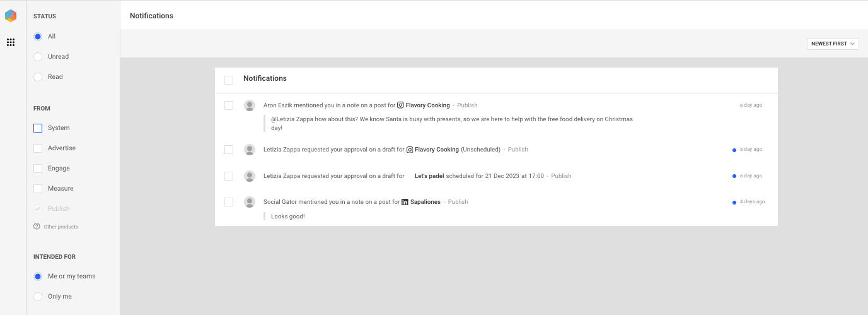Select all notifications with header checkbox
The image size is (868, 315).
(229, 80)
